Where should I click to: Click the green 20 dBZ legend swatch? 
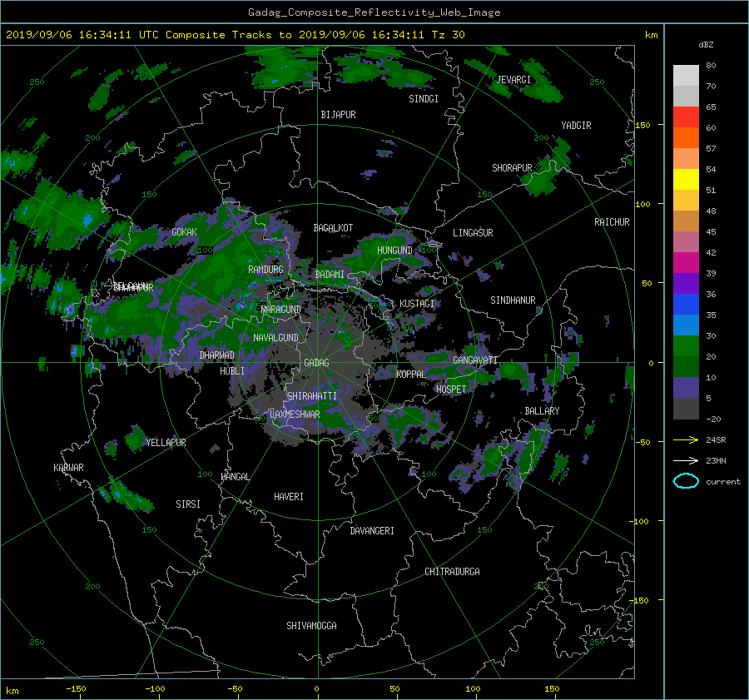click(x=686, y=345)
